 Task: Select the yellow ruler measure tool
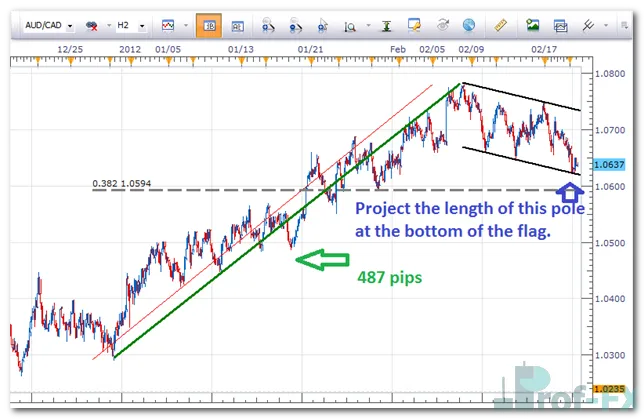point(497,24)
